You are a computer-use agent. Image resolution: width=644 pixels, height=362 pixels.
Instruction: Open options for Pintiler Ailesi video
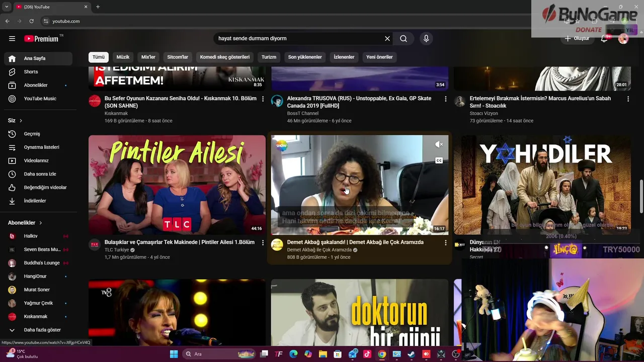click(263, 243)
